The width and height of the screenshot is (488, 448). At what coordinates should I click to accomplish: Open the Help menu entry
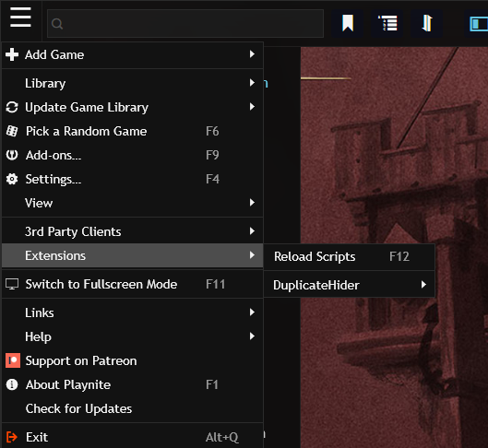click(x=133, y=336)
